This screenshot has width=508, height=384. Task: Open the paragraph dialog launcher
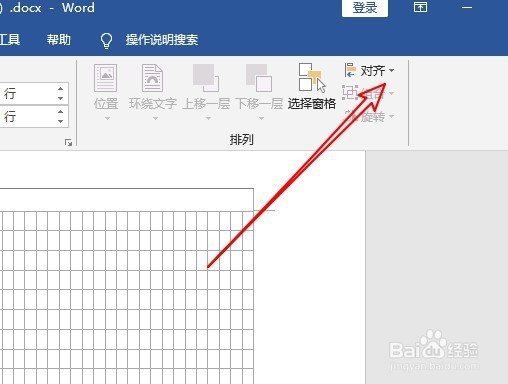pos(68,143)
